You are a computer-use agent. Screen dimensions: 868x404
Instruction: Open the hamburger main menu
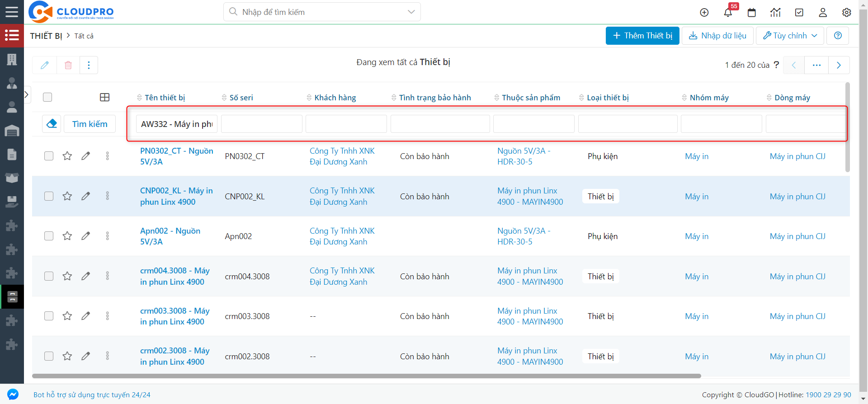click(x=12, y=12)
